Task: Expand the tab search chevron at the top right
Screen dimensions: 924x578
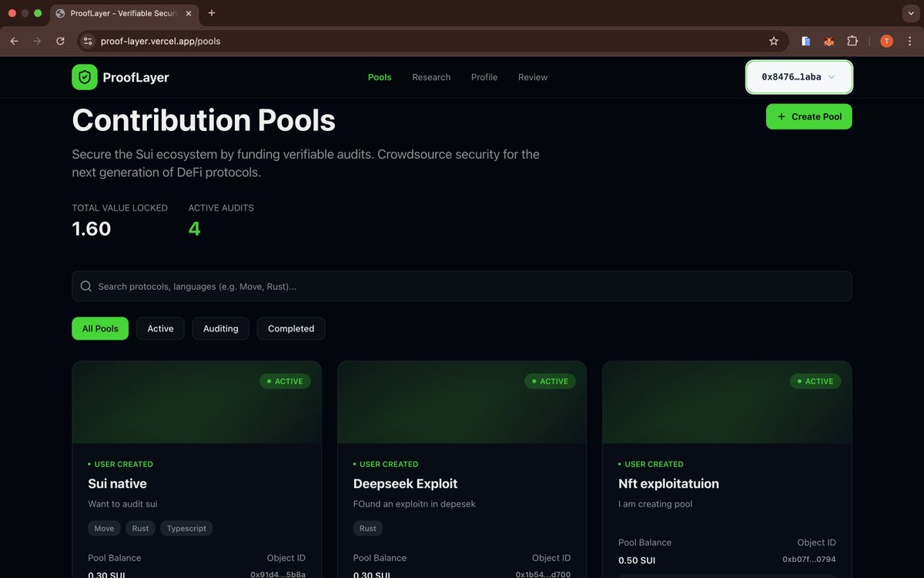Action: coord(910,13)
